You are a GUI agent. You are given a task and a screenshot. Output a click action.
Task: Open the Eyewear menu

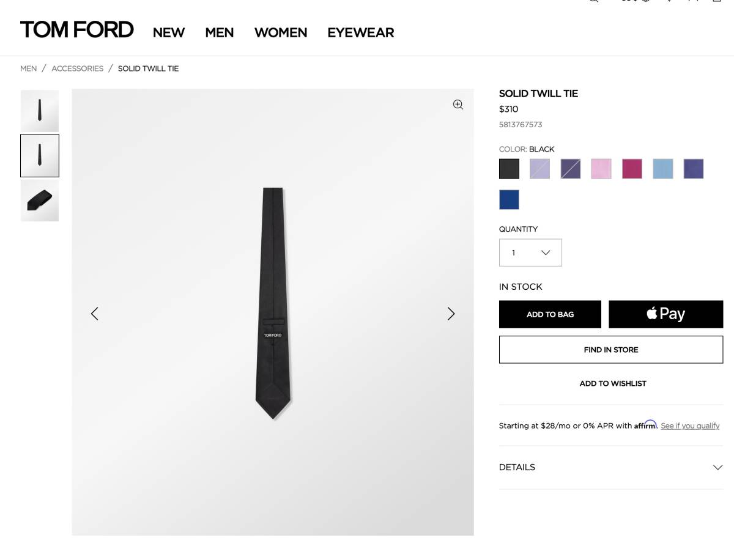360,32
